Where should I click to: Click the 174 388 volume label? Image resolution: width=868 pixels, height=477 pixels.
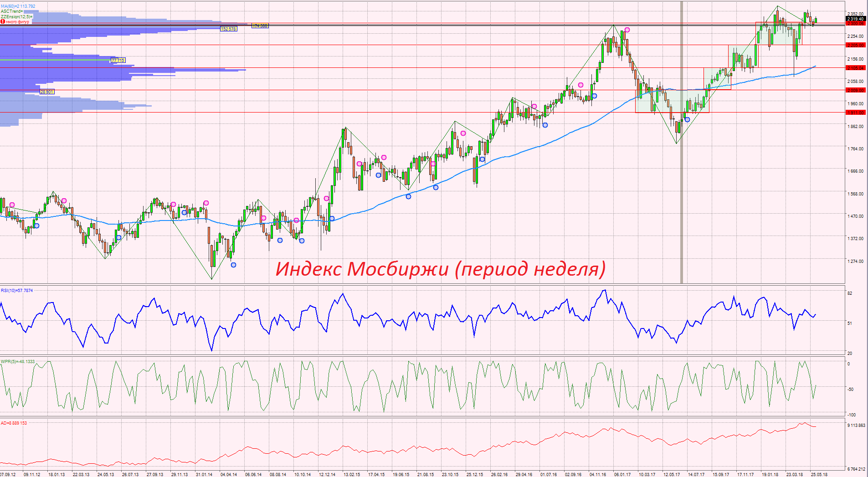pyautogui.click(x=260, y=26)
